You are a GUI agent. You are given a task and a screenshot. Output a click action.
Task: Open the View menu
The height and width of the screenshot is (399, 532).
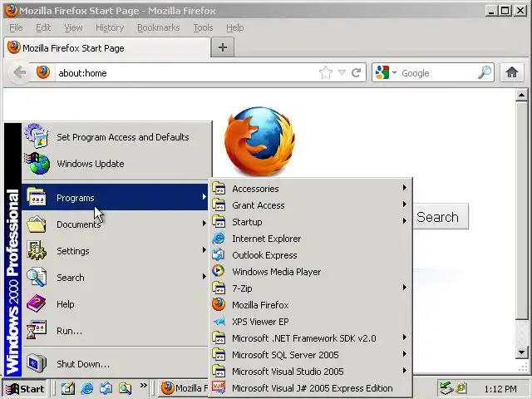73,27
